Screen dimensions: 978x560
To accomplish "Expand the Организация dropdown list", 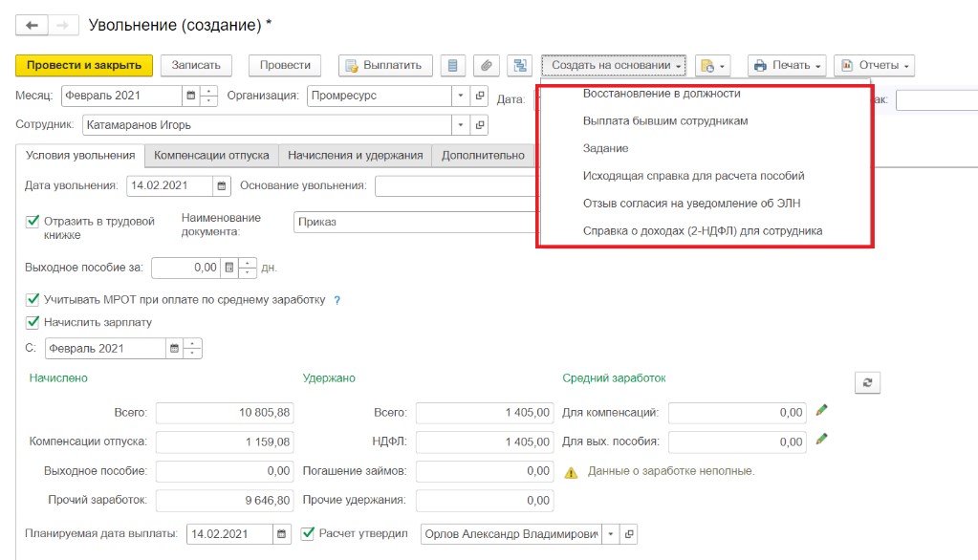I will (x=460, y=96).
